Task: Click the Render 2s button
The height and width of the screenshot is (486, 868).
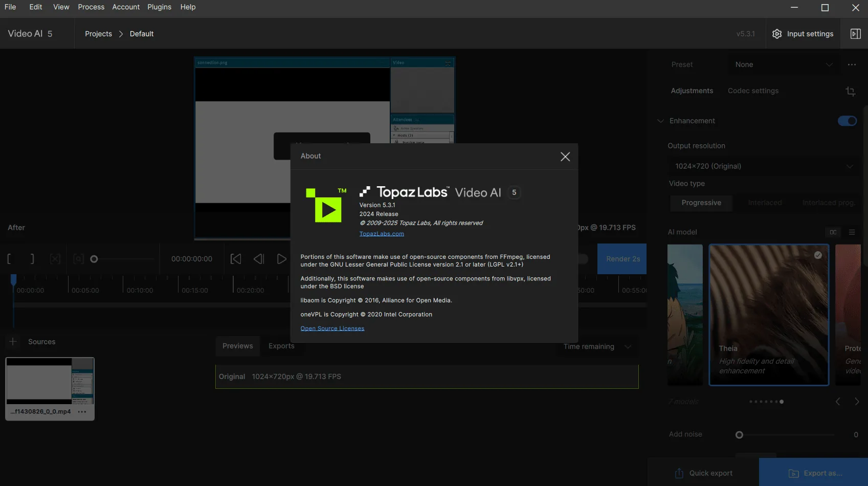Action: click(x=622, y=259)
